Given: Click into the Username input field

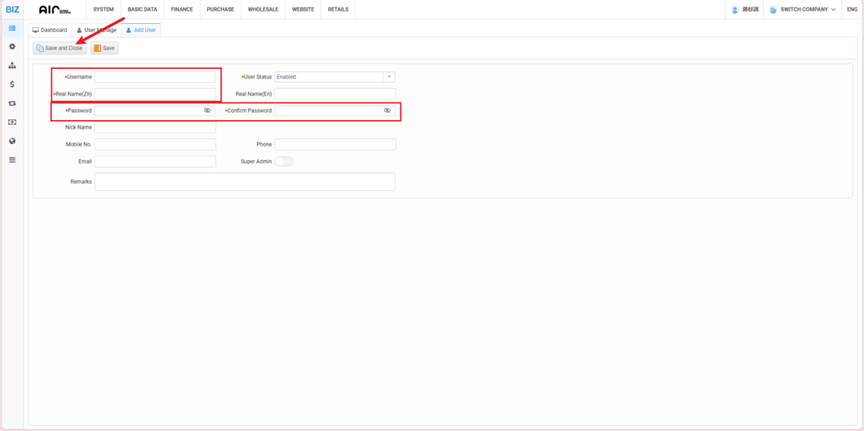Looking at the screenshot, I should click(155, 77).
